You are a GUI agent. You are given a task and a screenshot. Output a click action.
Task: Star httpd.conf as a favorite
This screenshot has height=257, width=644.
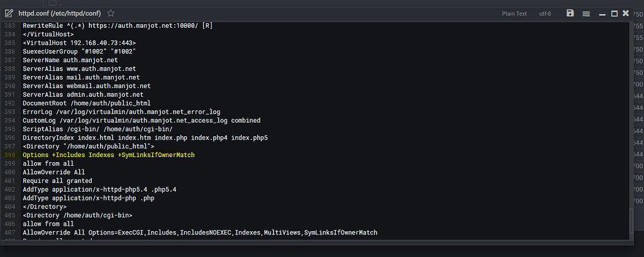(x=111, y=13)
